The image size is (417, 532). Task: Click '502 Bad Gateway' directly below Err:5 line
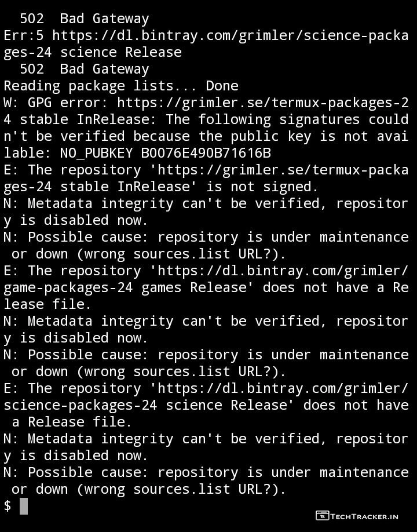click(84, 69)
